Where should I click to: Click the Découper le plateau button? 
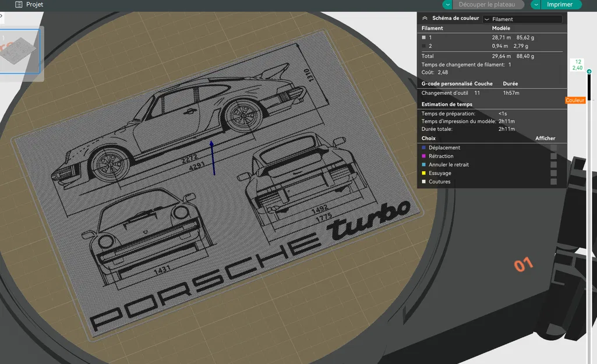click(487, 5)
